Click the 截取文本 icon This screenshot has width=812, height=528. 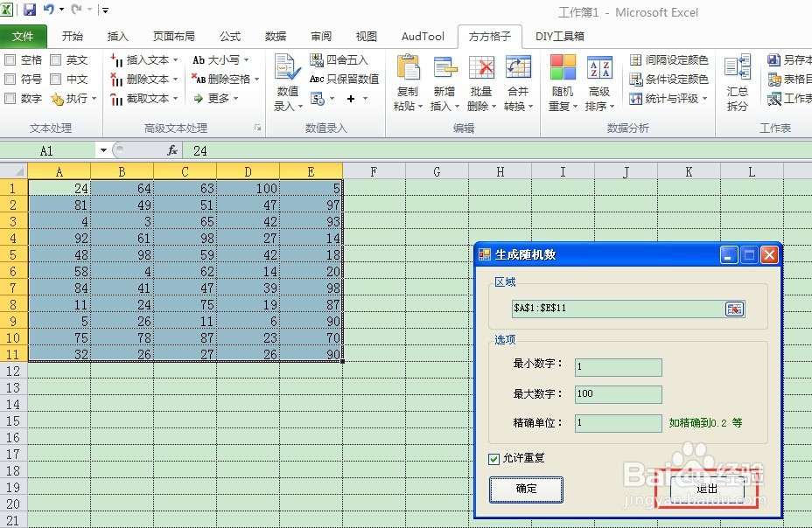pos(116,98)
